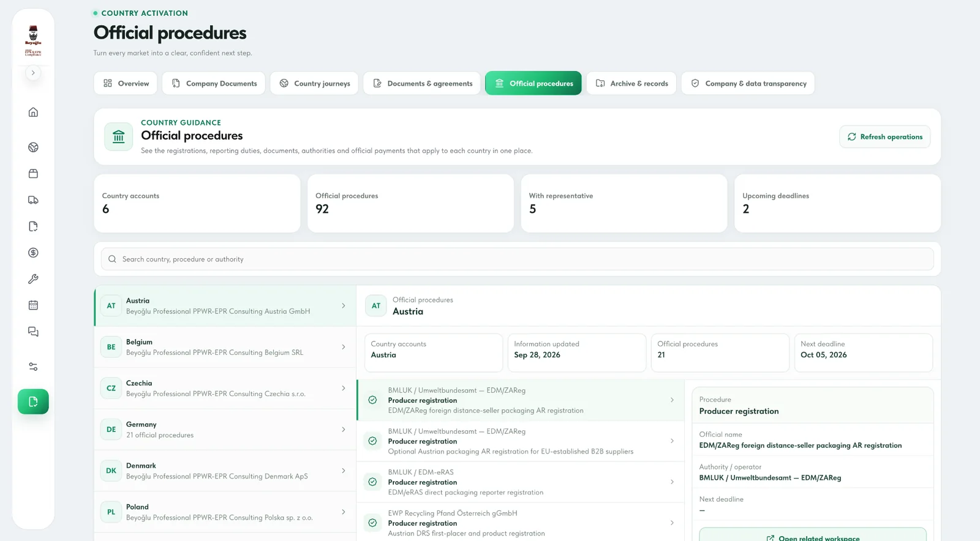The image size is (980, 541).
Task: Select the Czechia country row
Action: click(225, 388)
